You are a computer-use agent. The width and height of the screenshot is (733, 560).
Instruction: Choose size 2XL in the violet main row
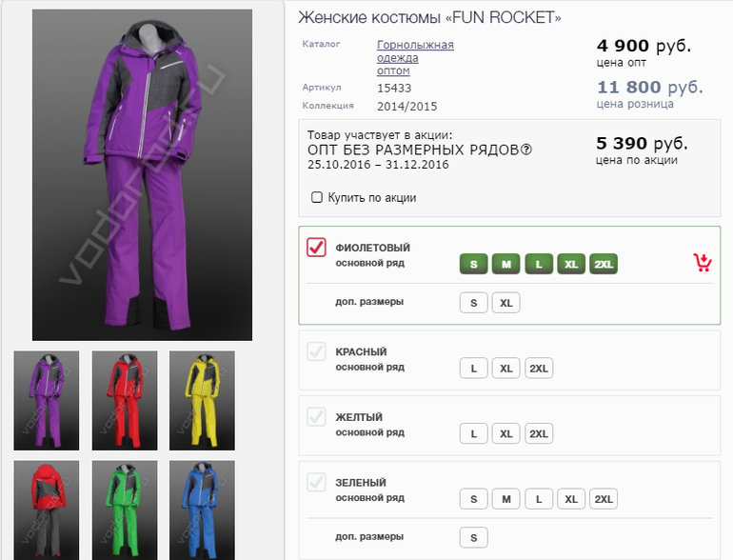click(604, 264)
